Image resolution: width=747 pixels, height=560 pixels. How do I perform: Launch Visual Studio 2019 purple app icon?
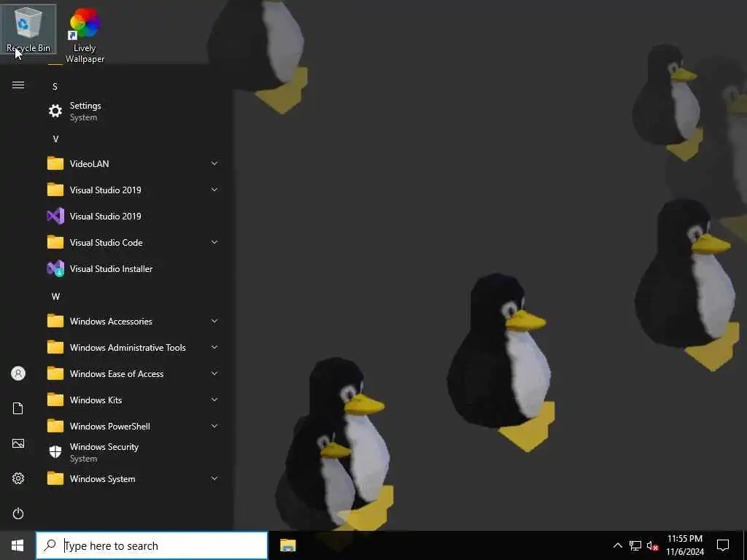click(x=55, y=216)
